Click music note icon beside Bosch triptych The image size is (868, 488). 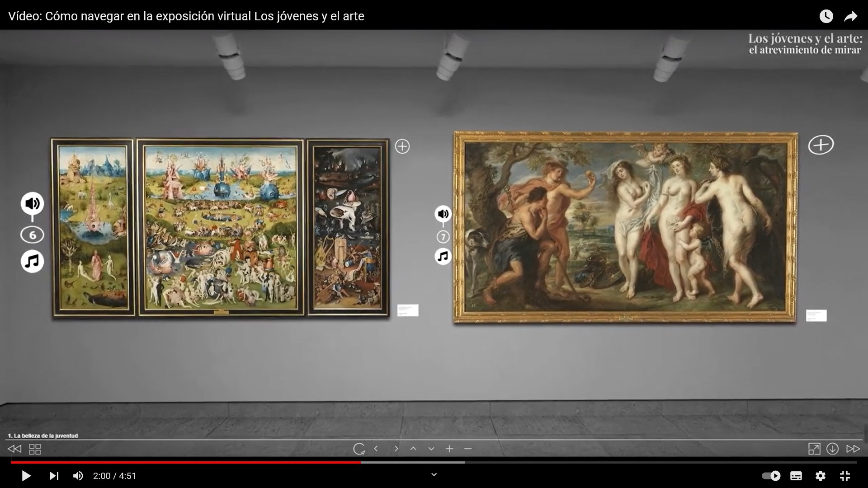point(32,261)
